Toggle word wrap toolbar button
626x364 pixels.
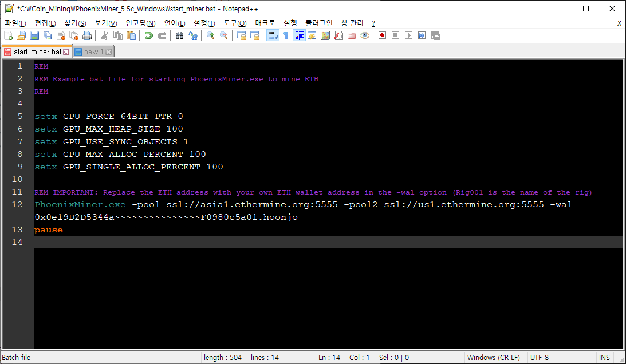pos(273,35)
